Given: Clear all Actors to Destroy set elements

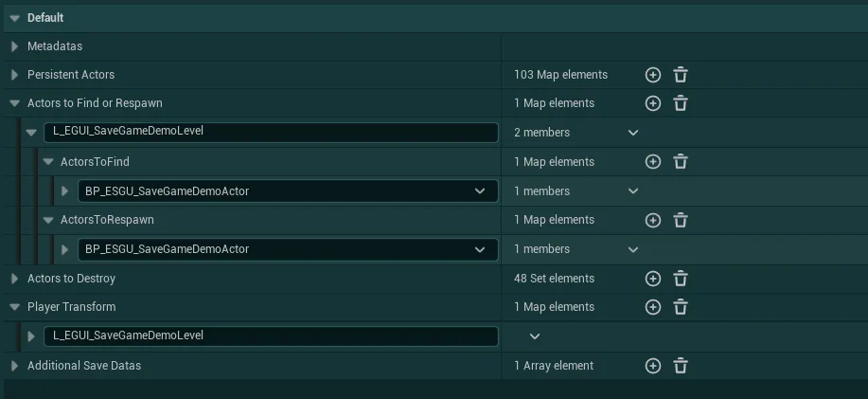Looking at the screenshot, I should pyautogui.click(x=681, y=279).
